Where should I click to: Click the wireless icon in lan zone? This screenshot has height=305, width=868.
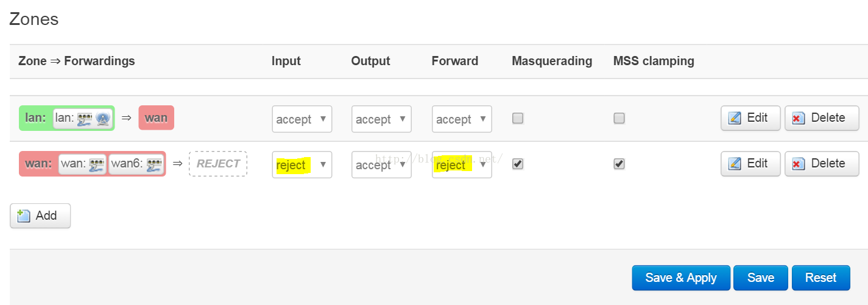click(102, 118)
